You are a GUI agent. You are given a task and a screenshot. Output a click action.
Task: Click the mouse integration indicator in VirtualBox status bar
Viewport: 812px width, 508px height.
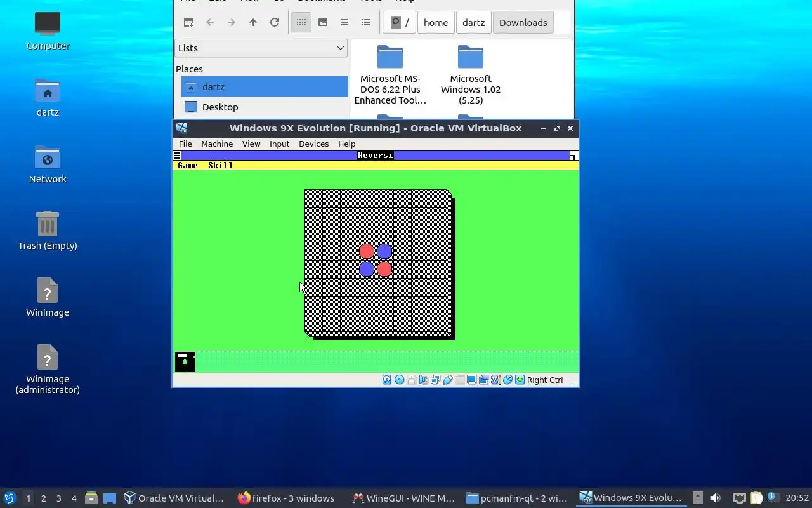click(x=507, y=380)
